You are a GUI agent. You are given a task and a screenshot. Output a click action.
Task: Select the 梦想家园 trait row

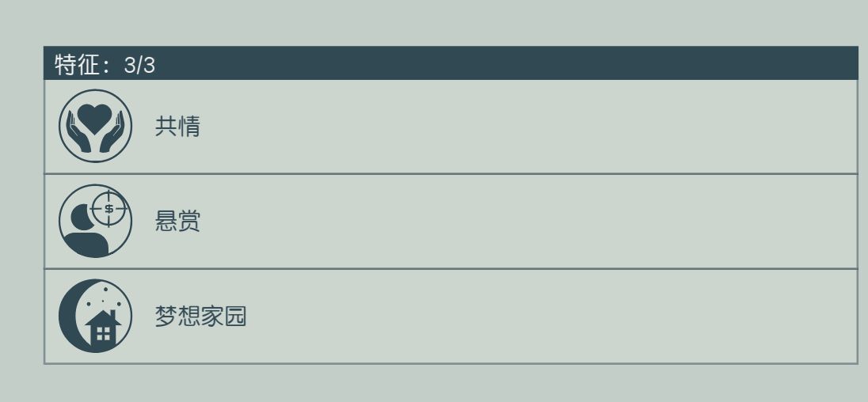pos(507,317)
